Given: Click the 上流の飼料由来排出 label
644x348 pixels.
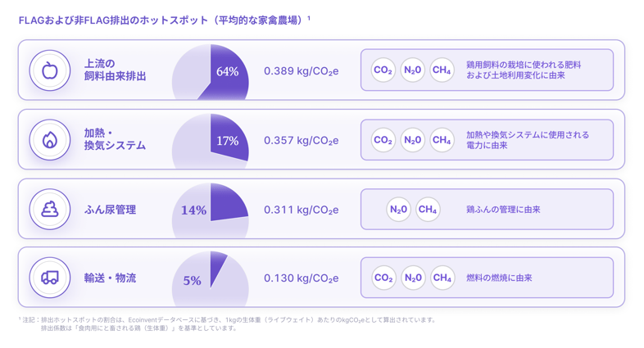Looking at the screenshot, I should pos(115,70).
